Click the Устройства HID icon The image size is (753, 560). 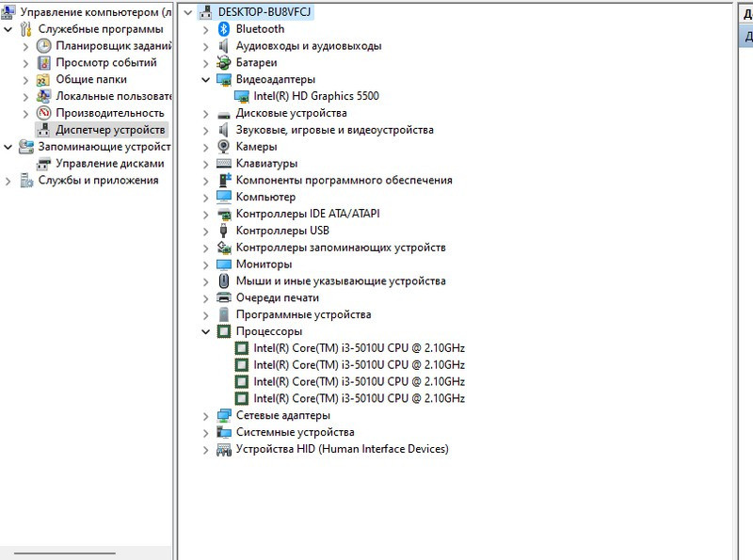point(224,450)
